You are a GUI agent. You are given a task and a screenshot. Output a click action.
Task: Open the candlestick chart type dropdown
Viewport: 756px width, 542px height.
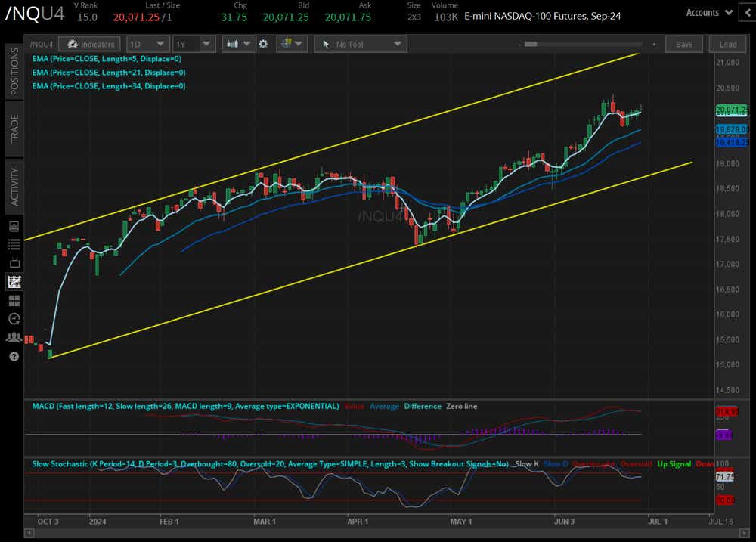239,45
